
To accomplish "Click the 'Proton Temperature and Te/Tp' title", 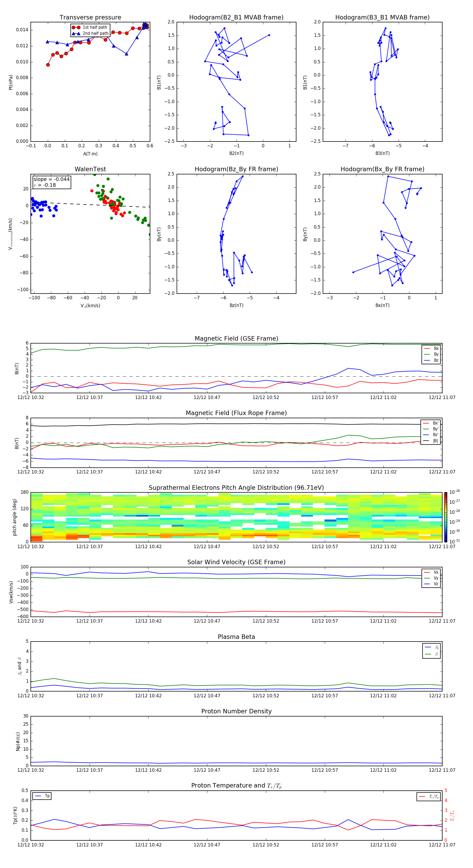I will pyautogui.click(x=236, y=785).
